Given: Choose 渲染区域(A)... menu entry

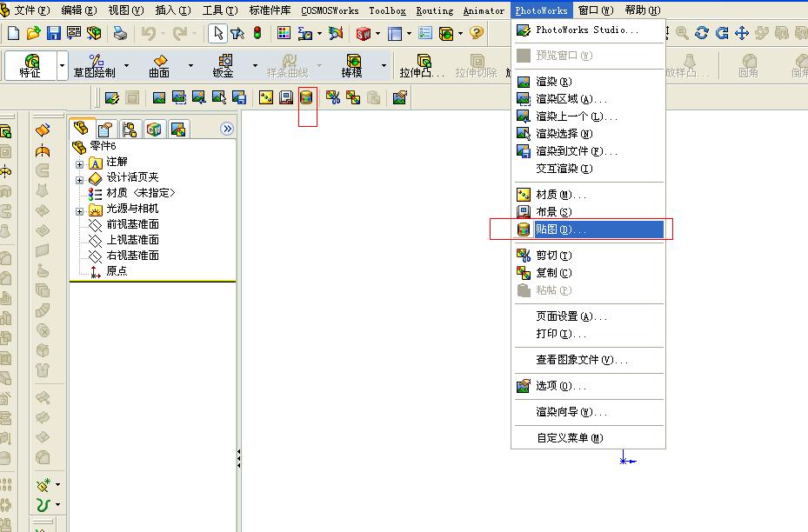Looking at the screenshot, I should click(588, 99).
